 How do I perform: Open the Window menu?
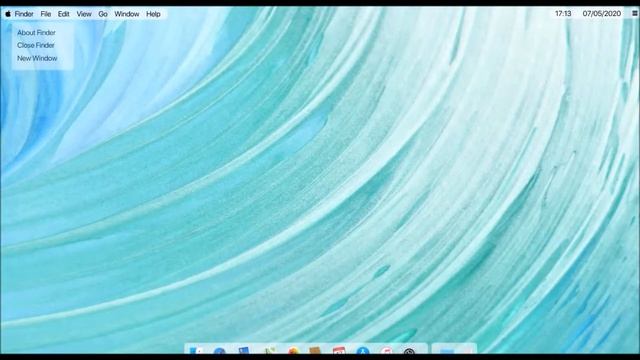pyautogui.click(x=127, y=14)
